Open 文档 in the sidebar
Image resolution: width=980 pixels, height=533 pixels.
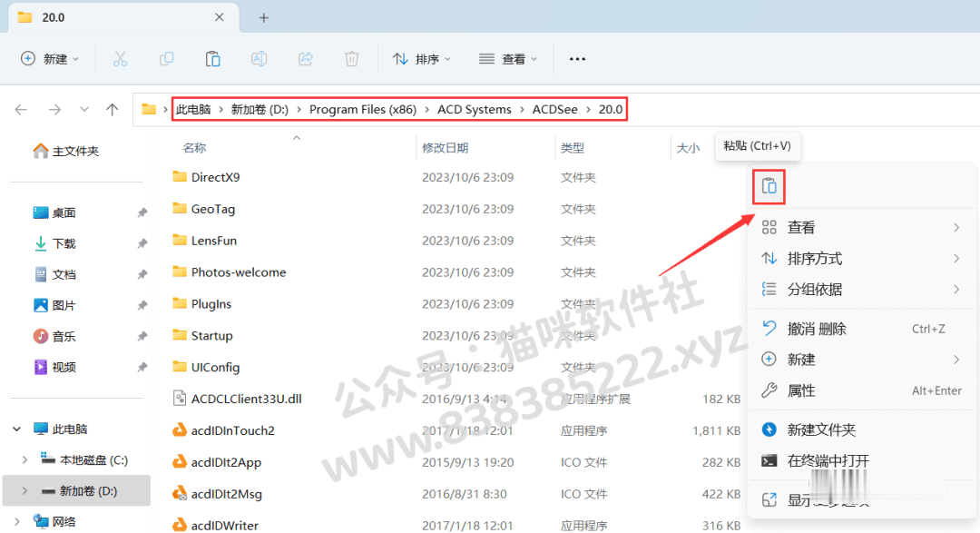[x=54, y=274]
